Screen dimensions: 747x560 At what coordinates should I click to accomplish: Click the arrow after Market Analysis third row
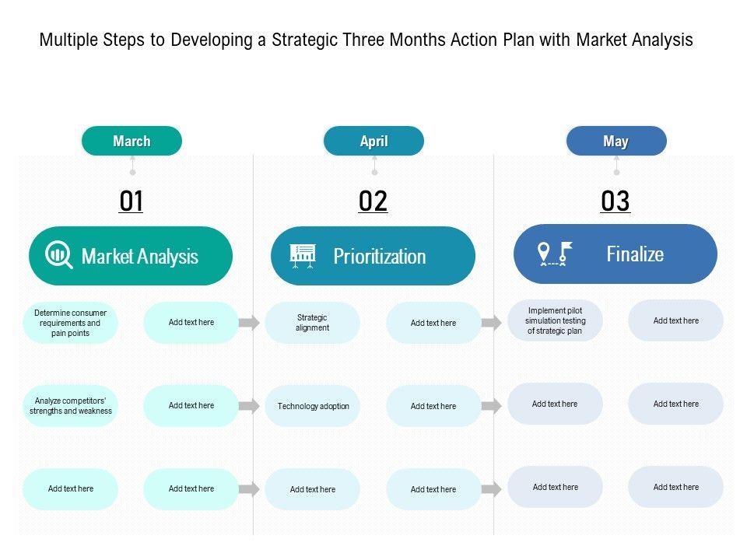(x=249, y=489)
